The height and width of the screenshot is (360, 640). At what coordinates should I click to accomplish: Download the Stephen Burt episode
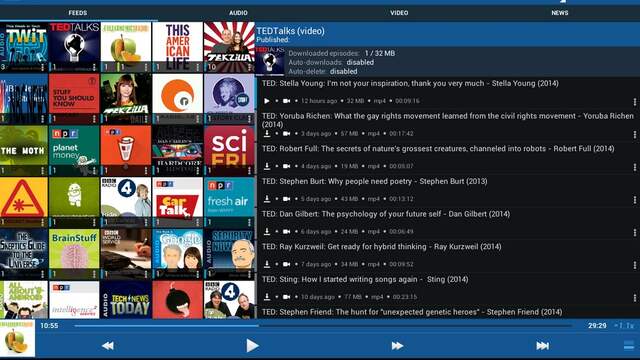(267, 199)
